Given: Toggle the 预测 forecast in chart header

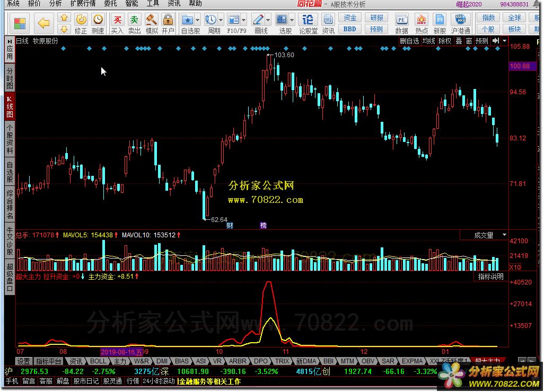Looking at the screenshot, I should pyautogui.click(x=482, y=41).
